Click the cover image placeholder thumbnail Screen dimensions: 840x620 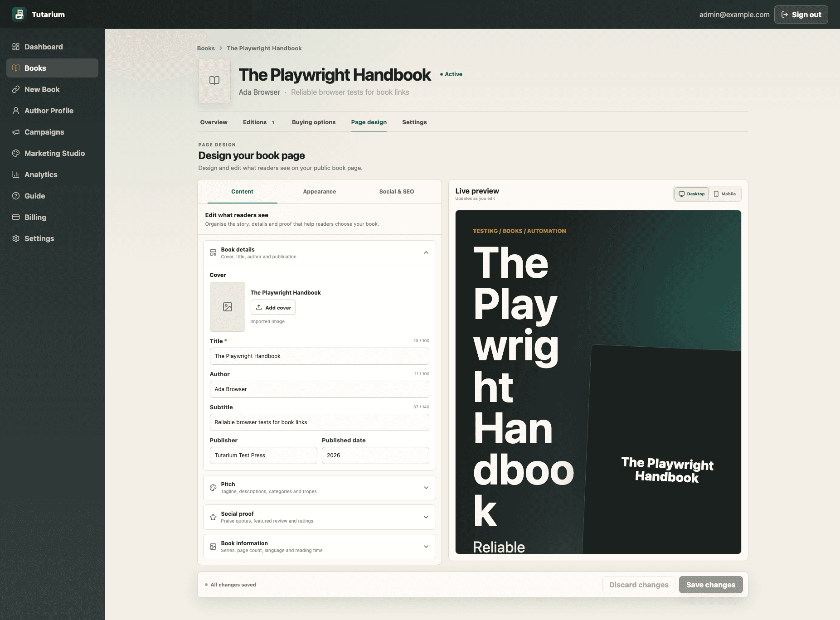click(x=228, y=307)
